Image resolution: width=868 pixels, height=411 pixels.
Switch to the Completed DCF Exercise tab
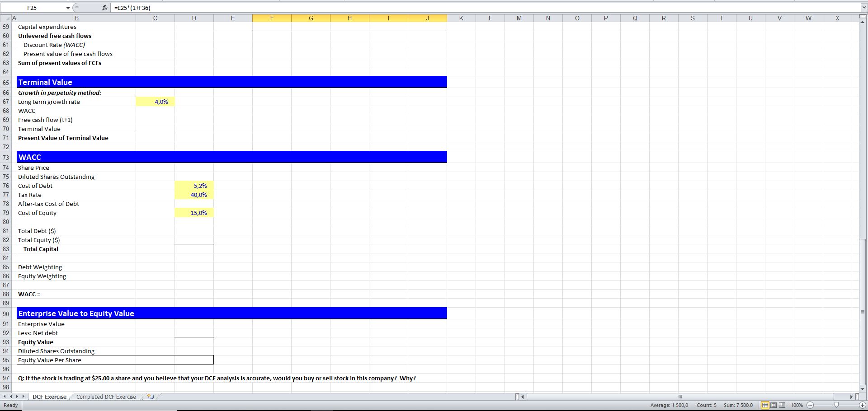[105, 397]
